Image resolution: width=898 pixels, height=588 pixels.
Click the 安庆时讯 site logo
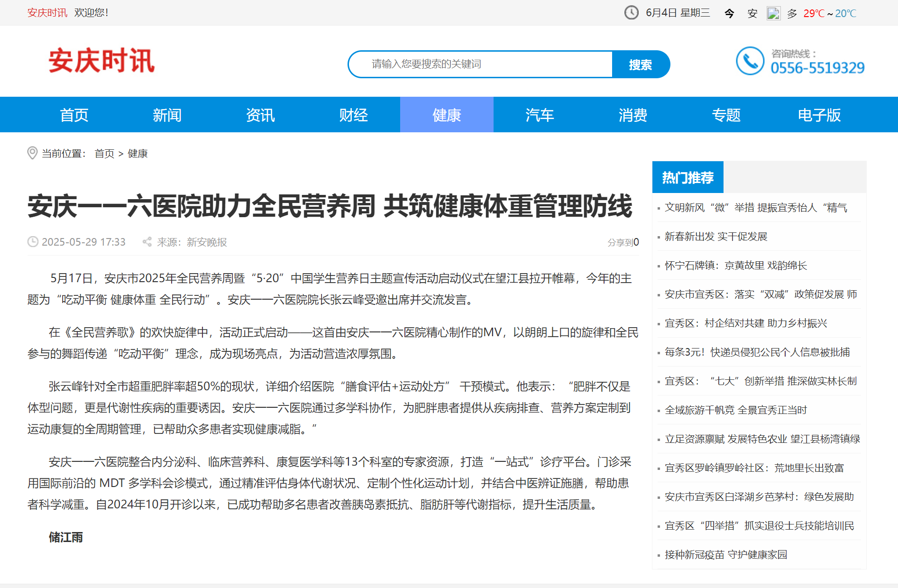(x=102, y=63)
